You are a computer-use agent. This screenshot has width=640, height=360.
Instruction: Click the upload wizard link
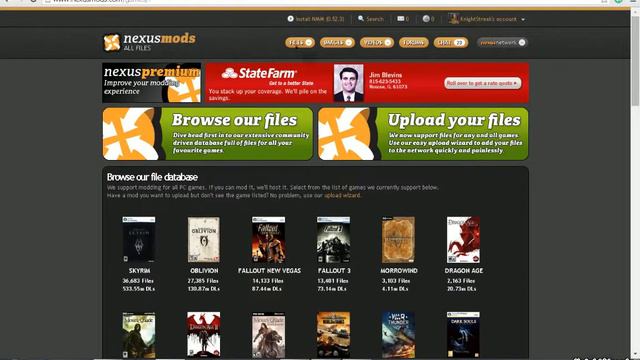pos(342,196)
